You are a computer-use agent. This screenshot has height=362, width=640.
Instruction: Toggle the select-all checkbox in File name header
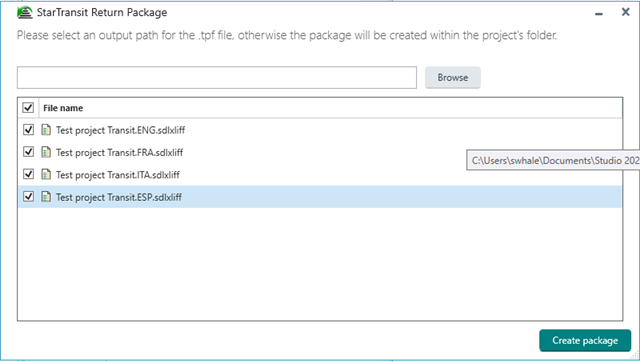(x=28, y=108)
